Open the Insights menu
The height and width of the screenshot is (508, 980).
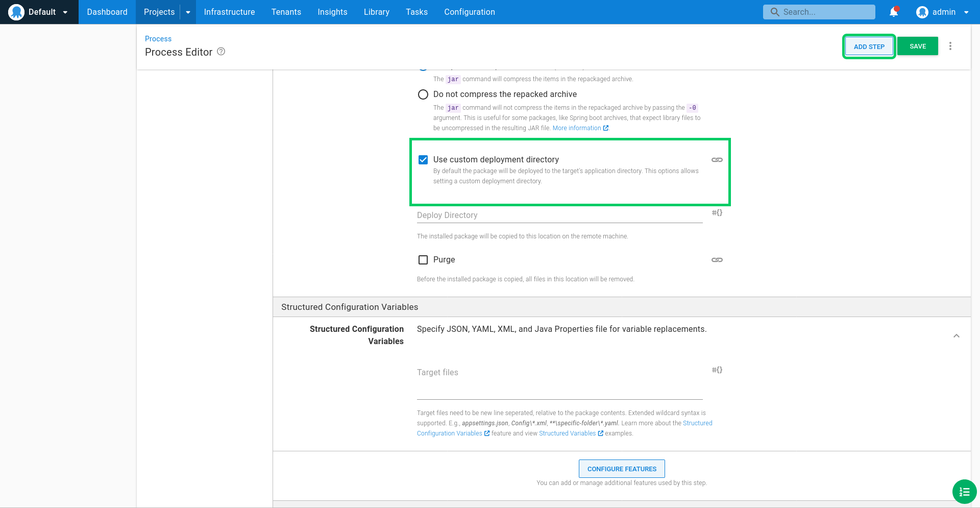[x=332, y=12]
